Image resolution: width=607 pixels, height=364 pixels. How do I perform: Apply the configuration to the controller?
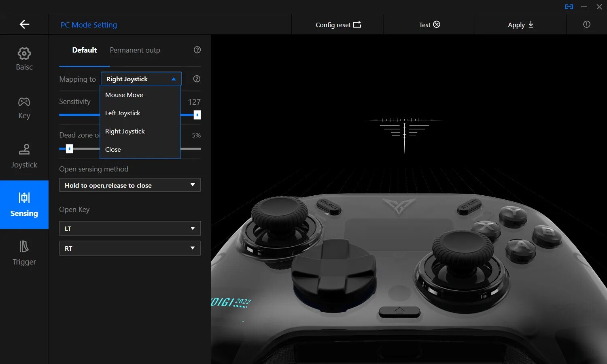click(521, 25)
